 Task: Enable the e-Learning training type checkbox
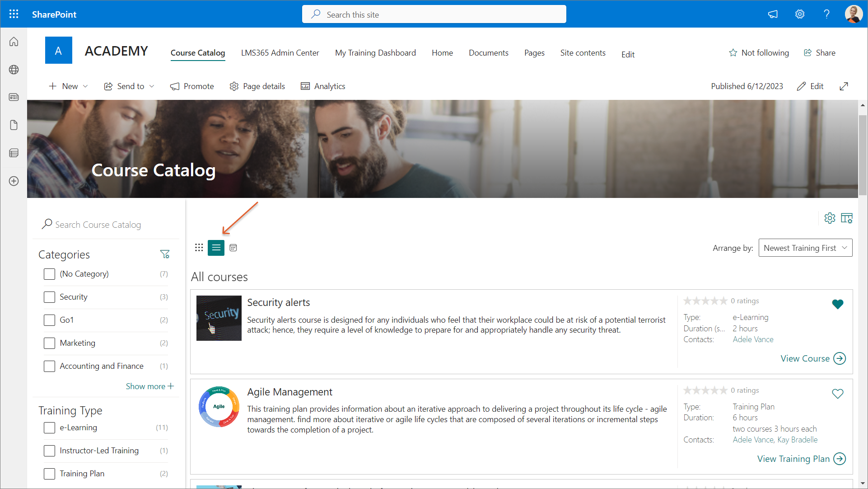click(x=49, y=428)
